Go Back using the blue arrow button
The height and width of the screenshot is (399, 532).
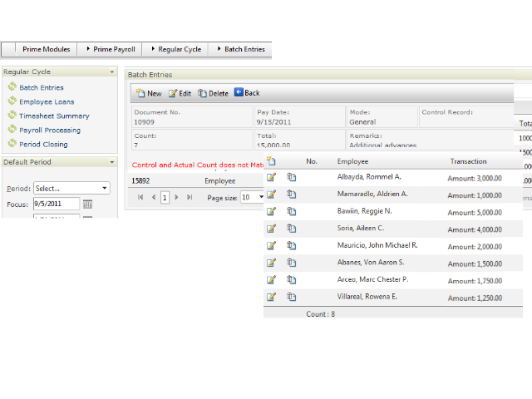246,93
